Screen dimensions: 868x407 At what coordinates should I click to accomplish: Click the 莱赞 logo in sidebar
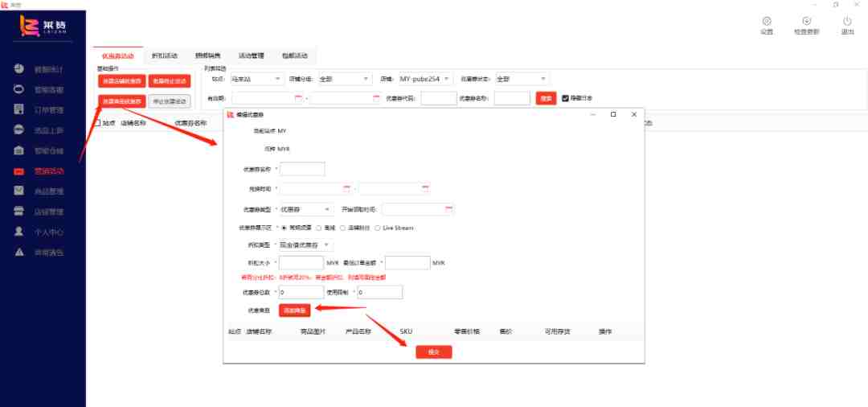pos(43,26)
